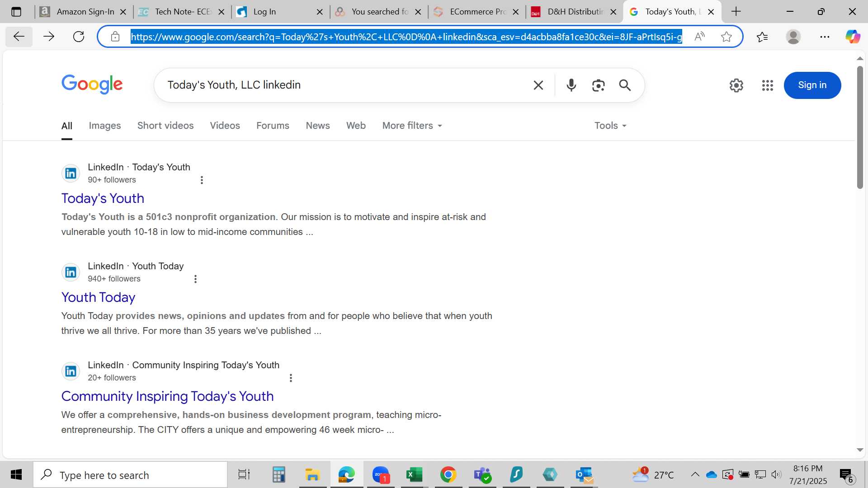Viewport: 868px width, 488px height.
Task: Search by image with Google Lens
Action: pos(598,85)
